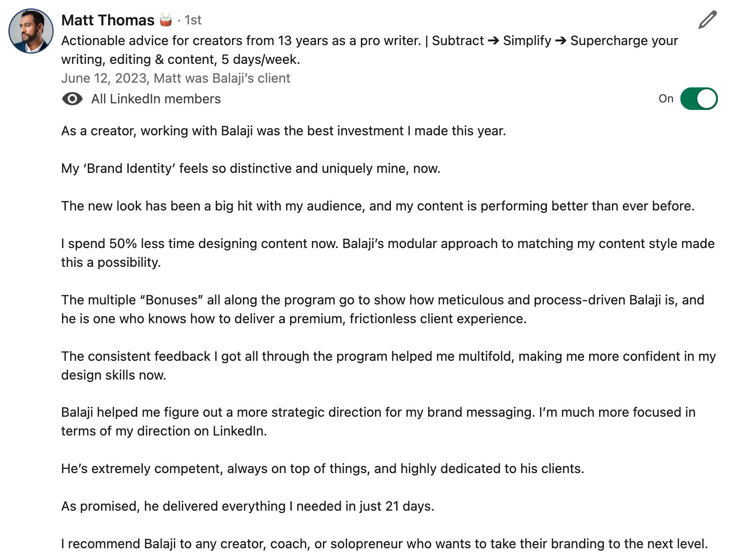Click the eye visibility icon
733x560 pixels.
pos(72,99)
